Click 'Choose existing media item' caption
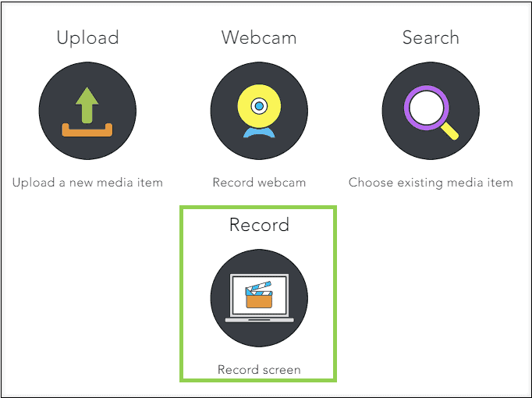The height and width of the screenshot is (398, 532). click(431, 183)
